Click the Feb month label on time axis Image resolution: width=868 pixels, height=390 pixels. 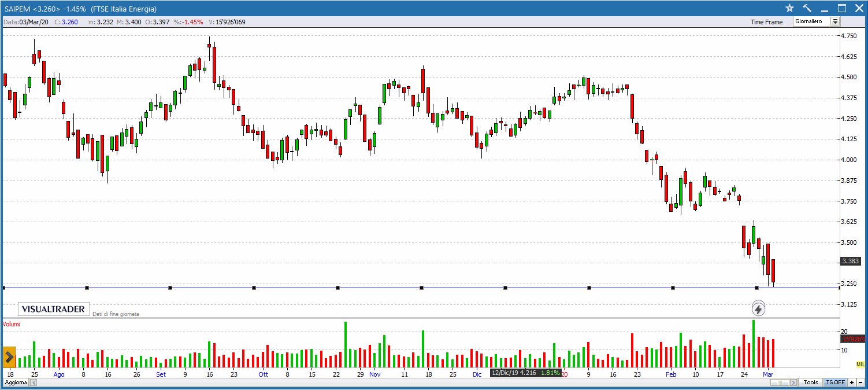[670, 374]
